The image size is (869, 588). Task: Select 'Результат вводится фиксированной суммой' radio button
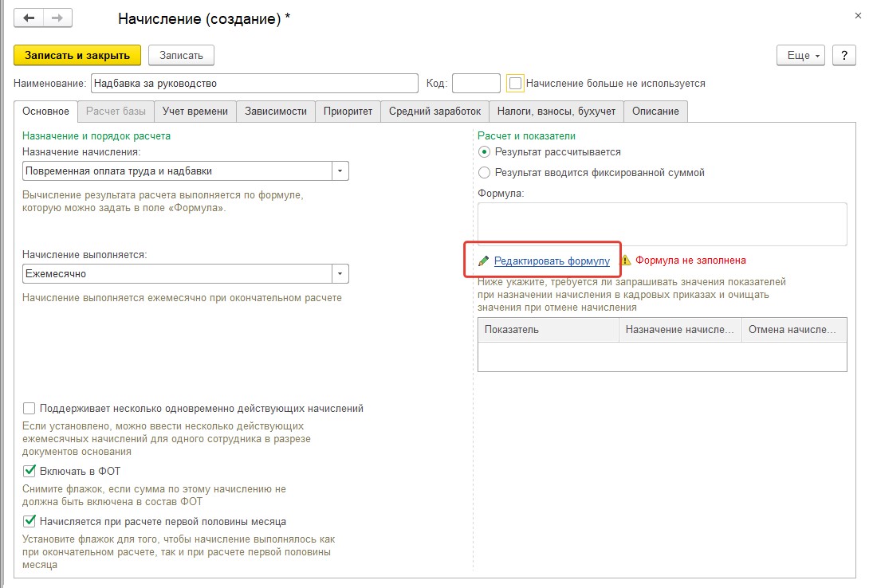485,173
